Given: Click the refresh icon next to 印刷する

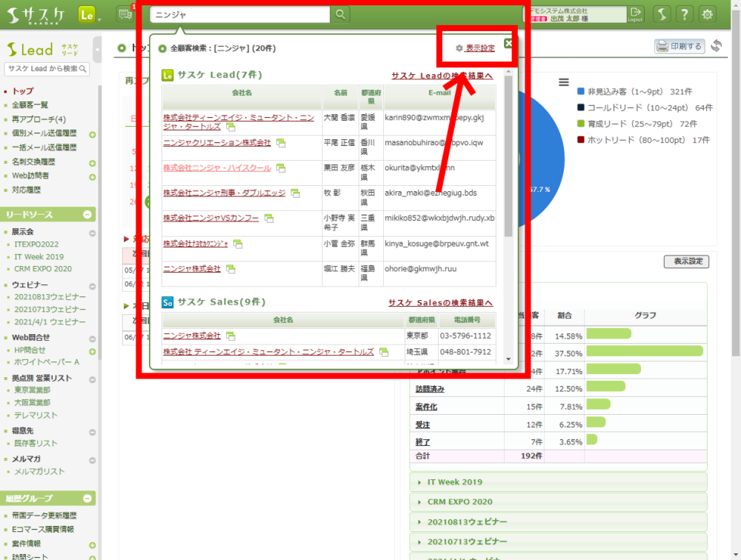Looking at the screenshot, I should tap(716, 46).
